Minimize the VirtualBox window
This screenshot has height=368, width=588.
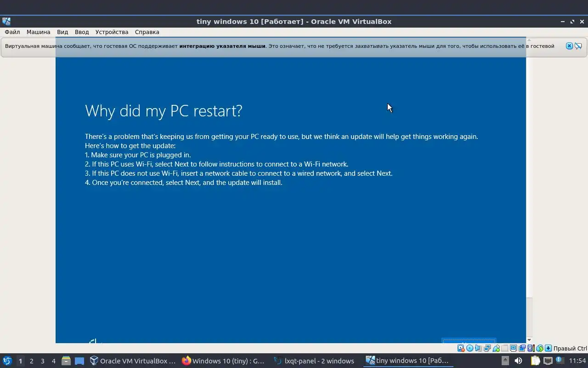tap(562, 21)
